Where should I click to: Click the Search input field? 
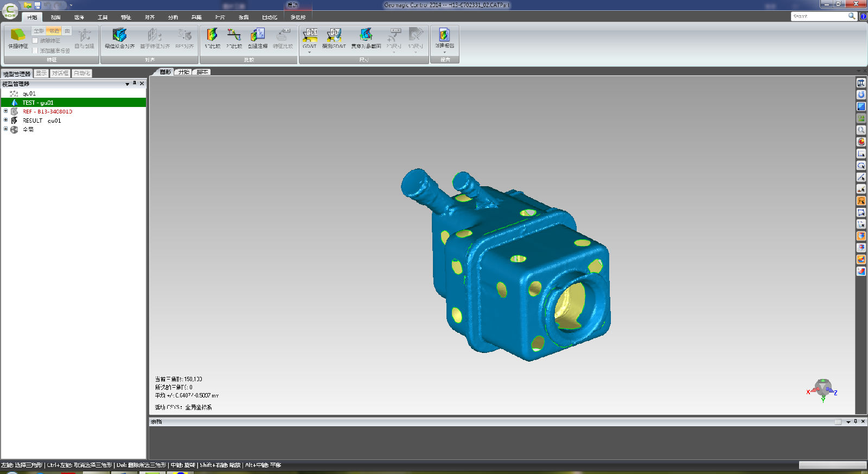819,16
